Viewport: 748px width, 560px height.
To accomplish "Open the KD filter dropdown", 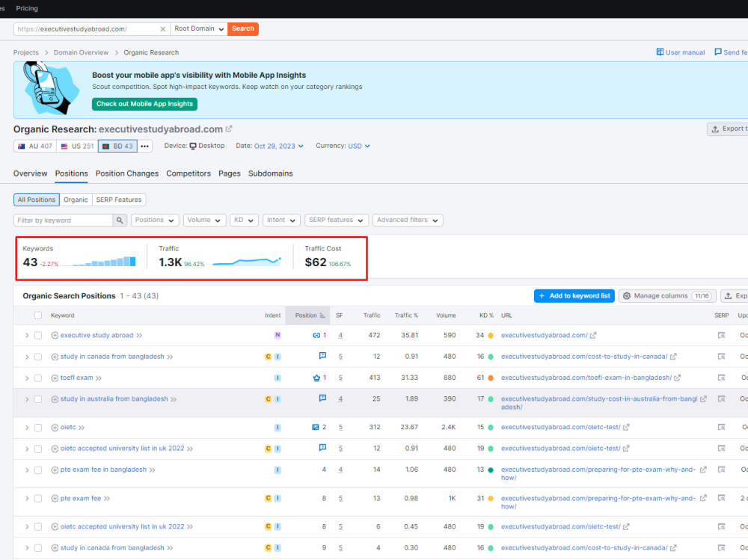I will (245, 221).
